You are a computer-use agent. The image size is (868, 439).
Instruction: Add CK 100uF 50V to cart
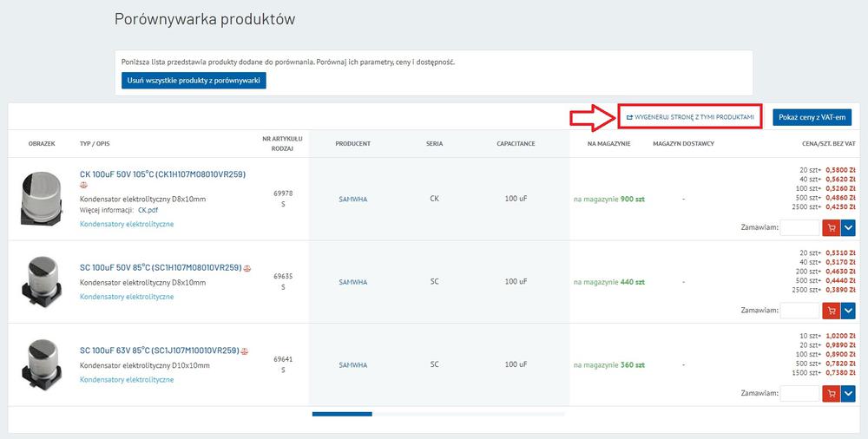[831, 227]
